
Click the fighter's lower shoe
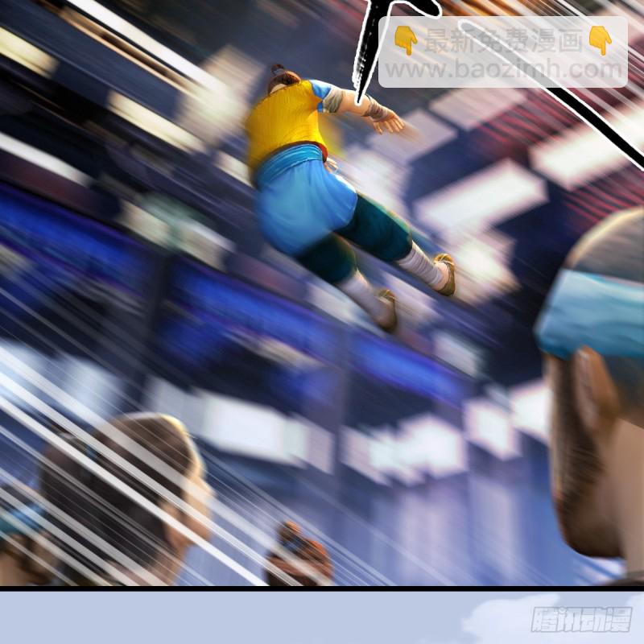pyautogui.click(x=386, y=310)
